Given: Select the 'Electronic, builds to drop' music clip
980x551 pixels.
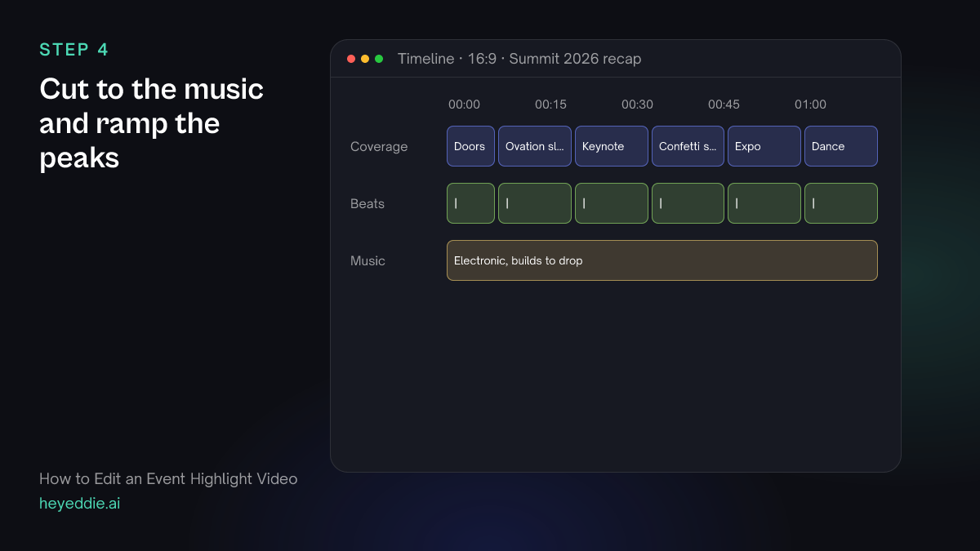Looking at the screenshot, I should point(662,260).
